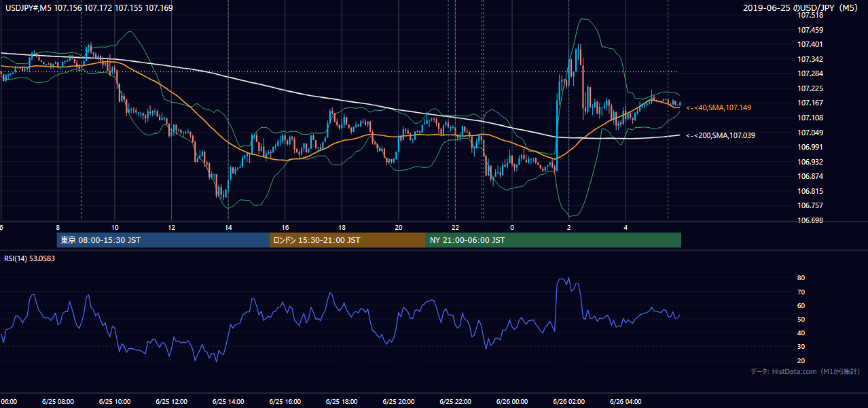Click hour 12 on the price chart time axis

pyautogui.click(x=171, y=228)
